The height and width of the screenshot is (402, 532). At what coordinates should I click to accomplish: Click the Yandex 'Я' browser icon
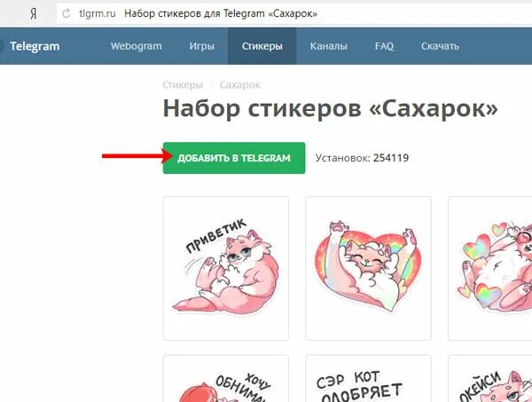click(x=34, y=14)
